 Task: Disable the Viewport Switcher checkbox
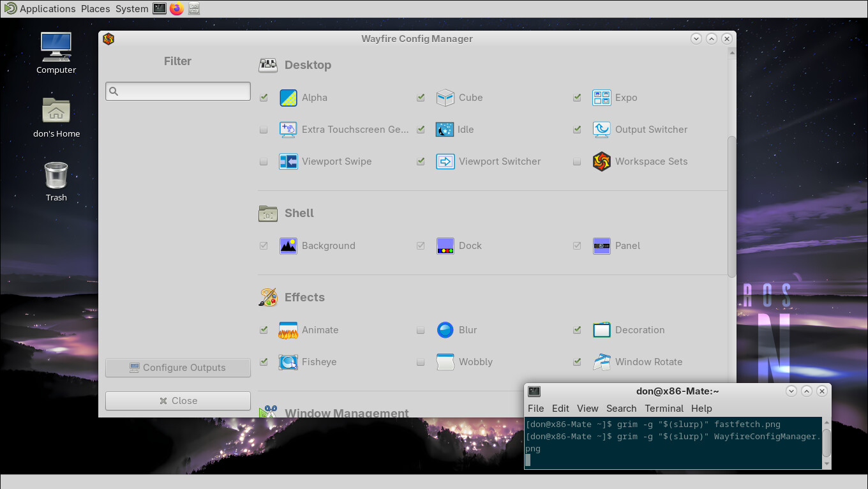tap(421, 162)
